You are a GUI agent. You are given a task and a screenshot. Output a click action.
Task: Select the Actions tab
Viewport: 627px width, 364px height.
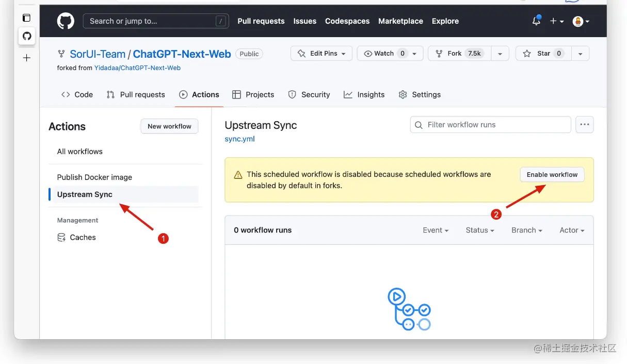pyautogui.click(x=199, y=94)
